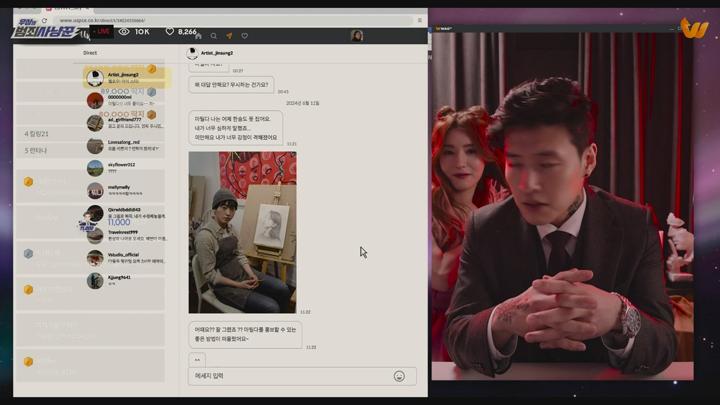Click the Vstudio_official profile picture

pos(95,258)
